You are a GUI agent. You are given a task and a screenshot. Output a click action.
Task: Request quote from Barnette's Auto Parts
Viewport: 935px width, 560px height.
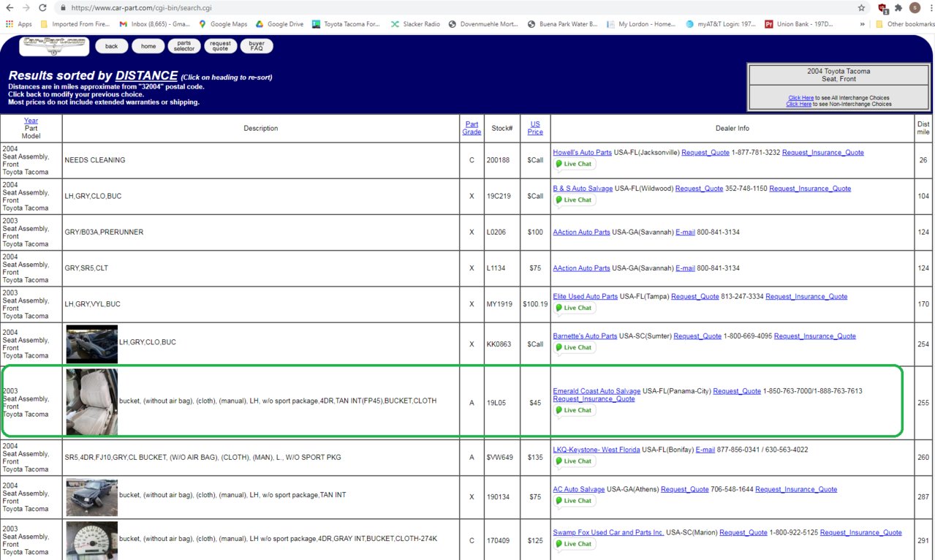(697, 336)
